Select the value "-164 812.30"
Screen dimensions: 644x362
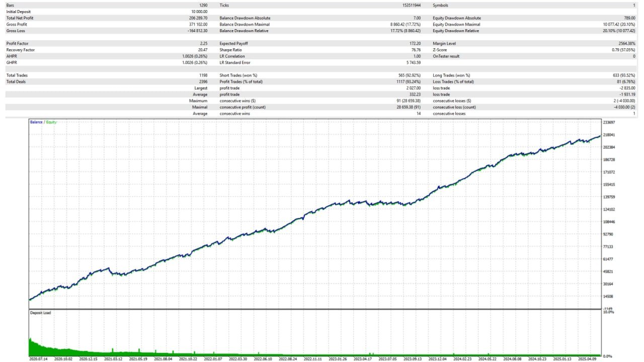click(x=196, y=31)
